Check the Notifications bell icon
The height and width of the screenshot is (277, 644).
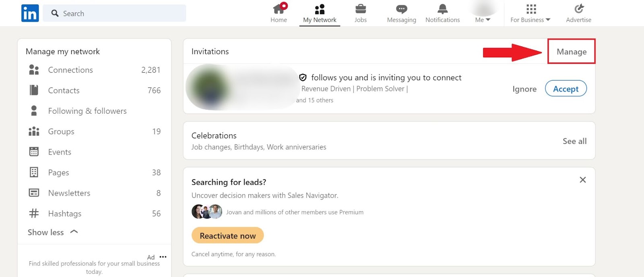pyautogui.click(x=442, y=9)
